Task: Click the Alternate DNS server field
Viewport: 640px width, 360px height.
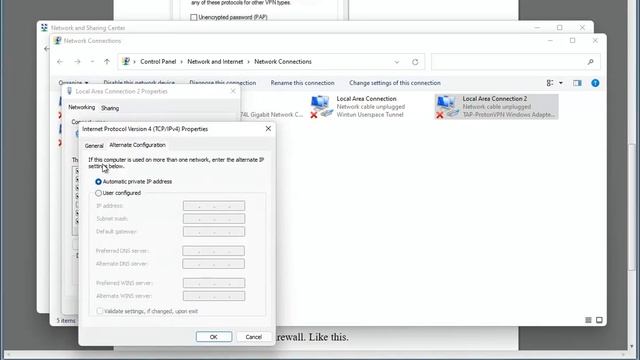Action: [x=213, y=264]
